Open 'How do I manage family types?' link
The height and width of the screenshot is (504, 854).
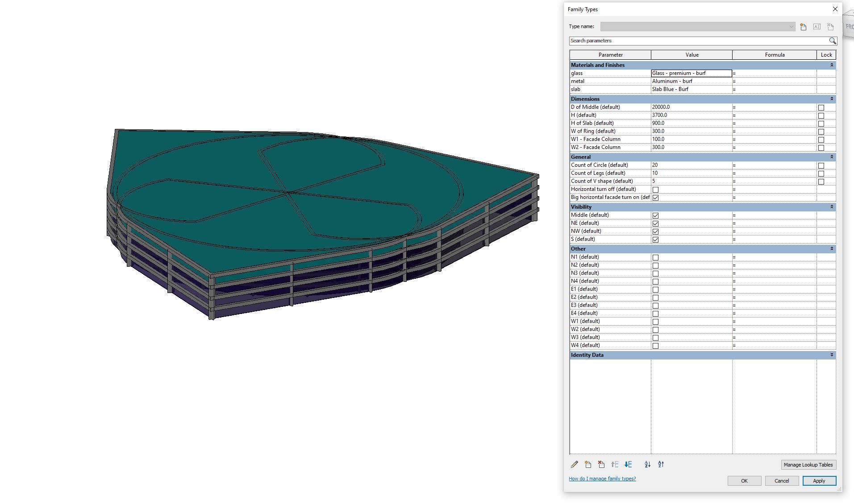pos(602,479)
